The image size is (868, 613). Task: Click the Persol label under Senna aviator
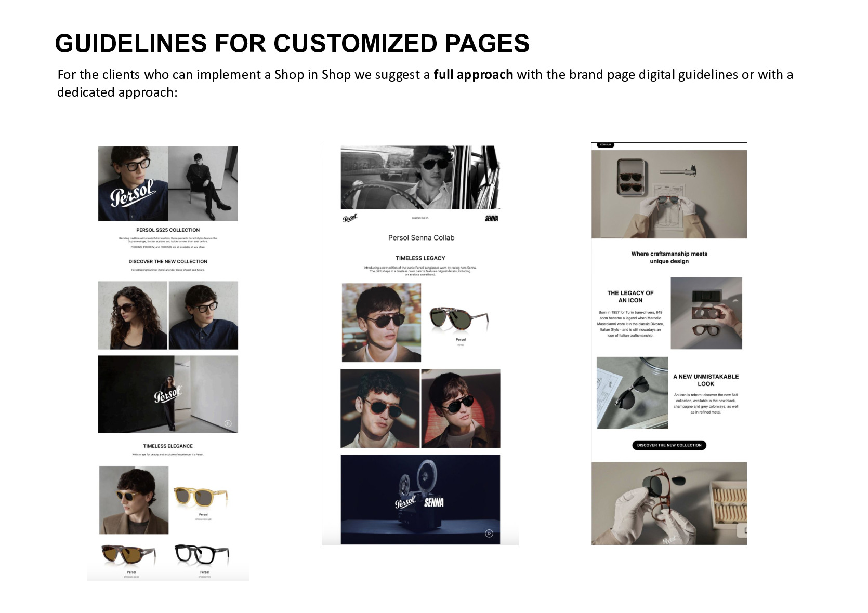pos(461,340)
